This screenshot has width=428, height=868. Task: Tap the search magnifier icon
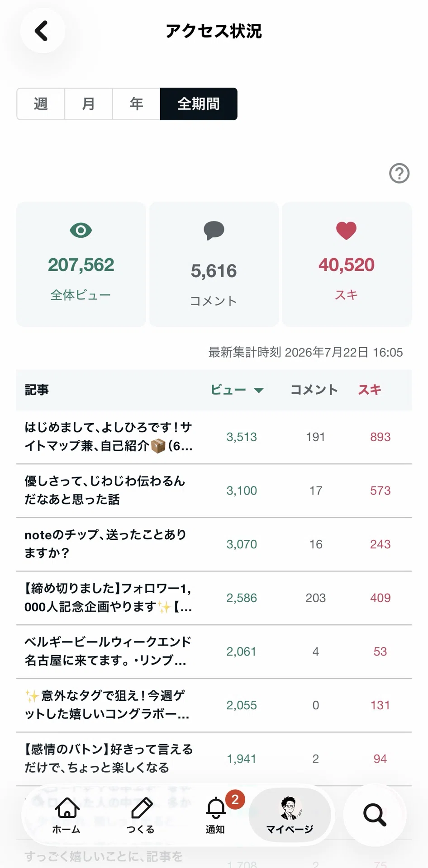[375, 815]
